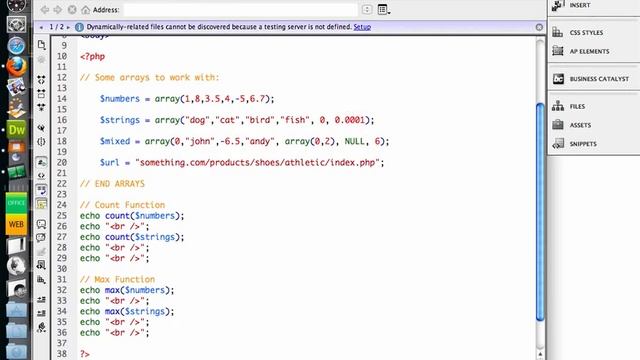Click the URL string on line 20

(257, 162)
